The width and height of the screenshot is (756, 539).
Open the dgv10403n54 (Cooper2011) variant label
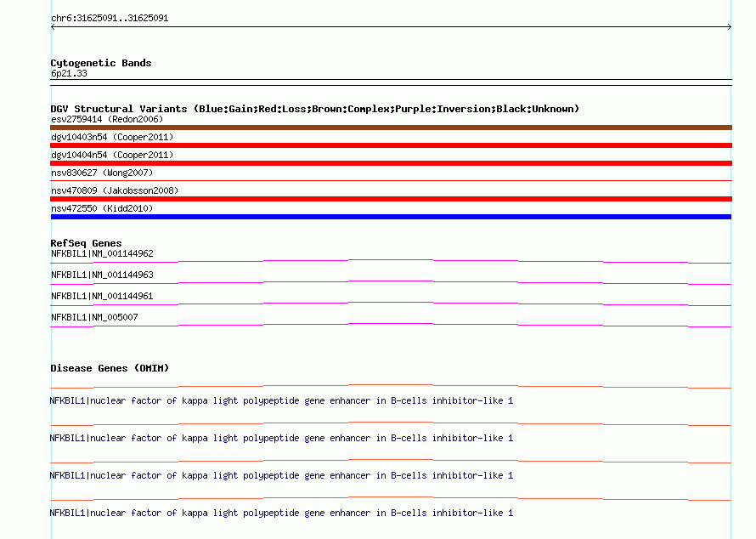[112, 137]
